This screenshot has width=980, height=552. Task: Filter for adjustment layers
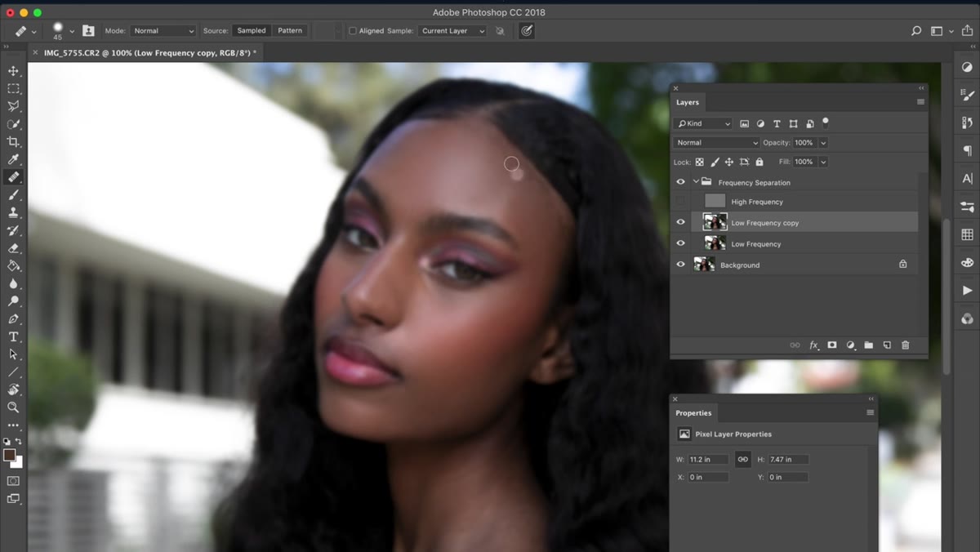click(x=760, y=124)
